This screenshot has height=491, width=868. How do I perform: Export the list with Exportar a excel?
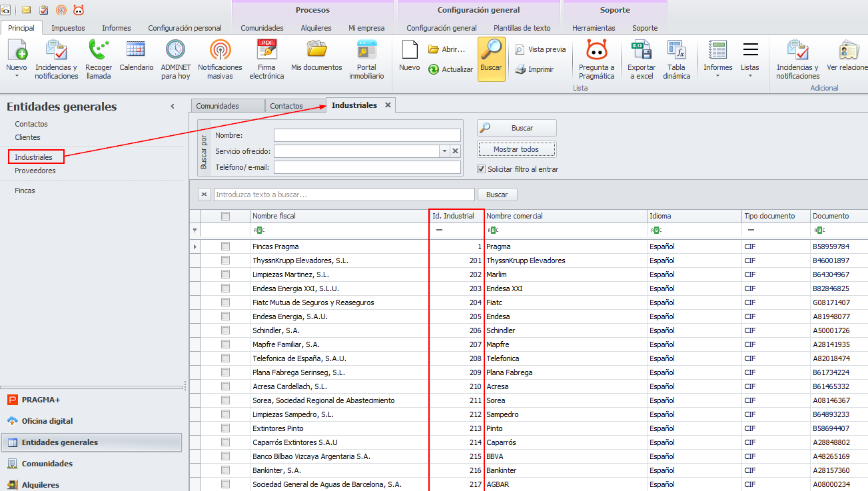pos(641,59)
